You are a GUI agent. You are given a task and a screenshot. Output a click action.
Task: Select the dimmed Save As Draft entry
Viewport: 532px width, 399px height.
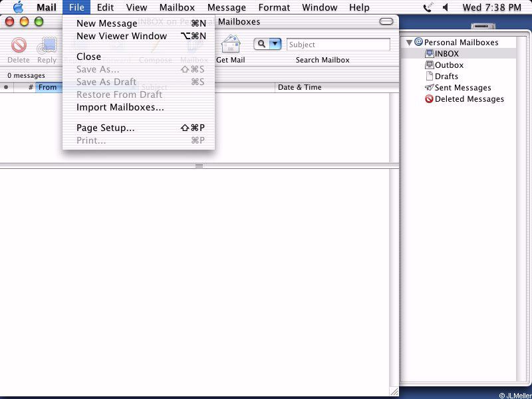[139, 82]
